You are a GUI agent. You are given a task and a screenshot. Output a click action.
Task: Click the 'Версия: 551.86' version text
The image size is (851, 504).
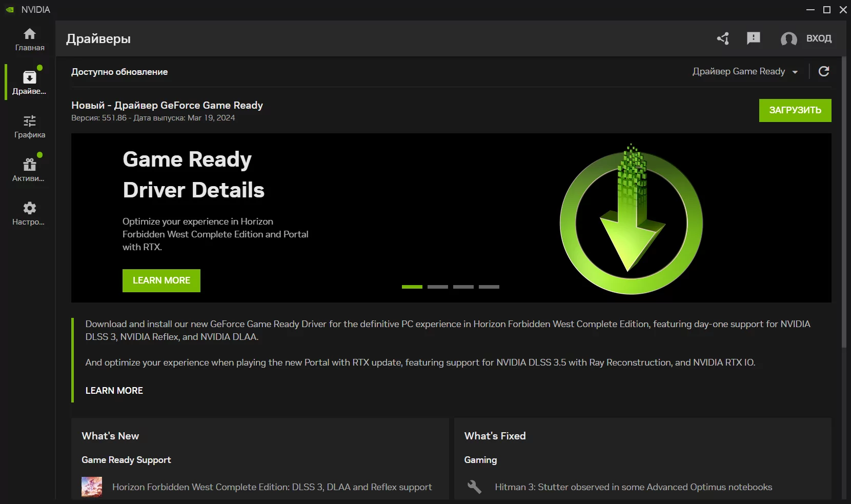(99, 118)
